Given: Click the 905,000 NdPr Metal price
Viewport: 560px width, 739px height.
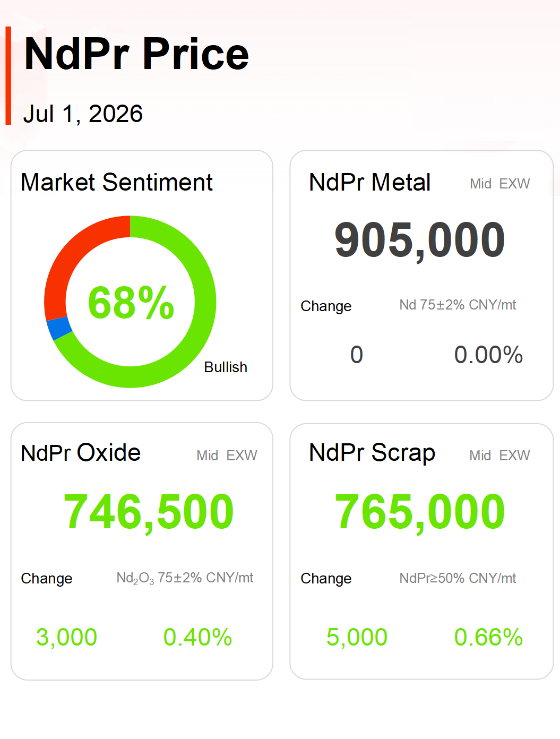Looking at the screenshot, I should pos(420,240).
